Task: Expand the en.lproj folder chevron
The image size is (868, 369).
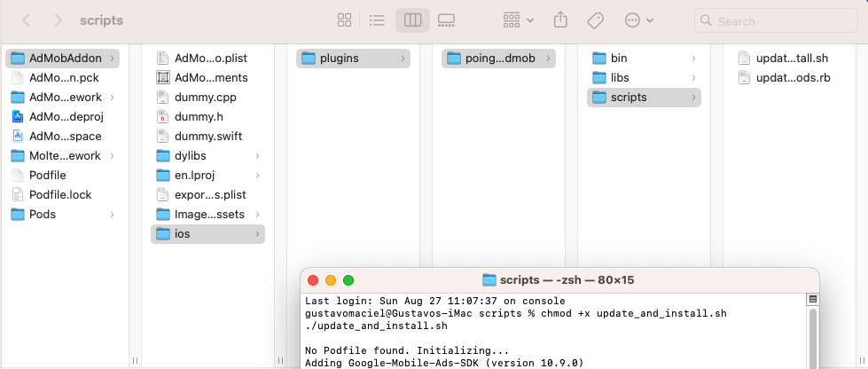Action: pos(257,176)
